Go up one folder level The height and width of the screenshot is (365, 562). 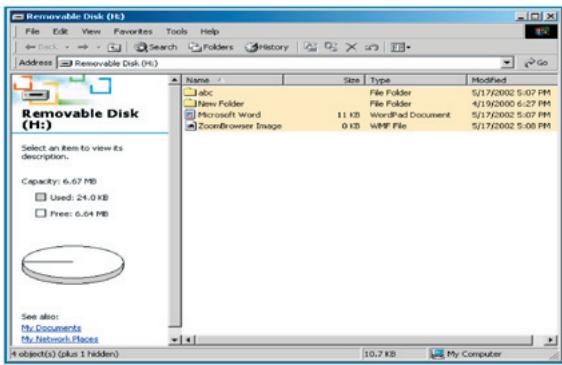click(x=114, y=47)
